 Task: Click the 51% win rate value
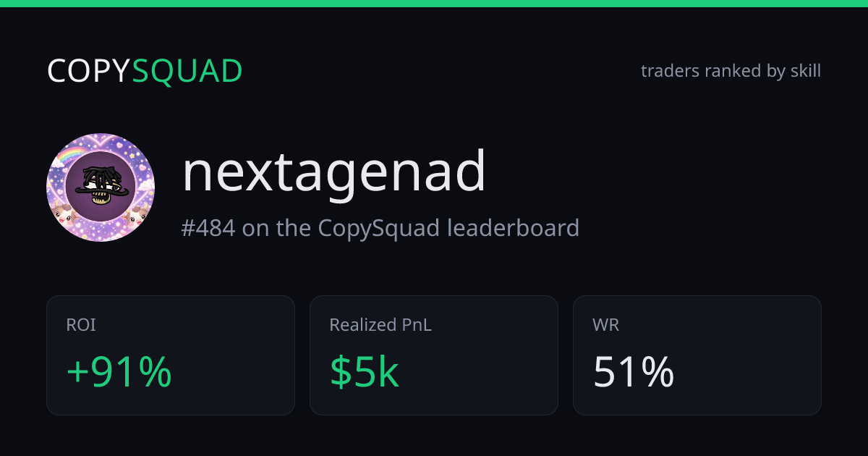click(634, 372)
